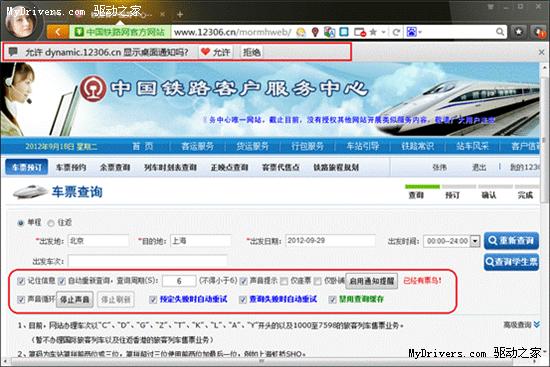Click the China Railway red logo
The width and height of the screenshot is (550, 367).
point(93,88)
